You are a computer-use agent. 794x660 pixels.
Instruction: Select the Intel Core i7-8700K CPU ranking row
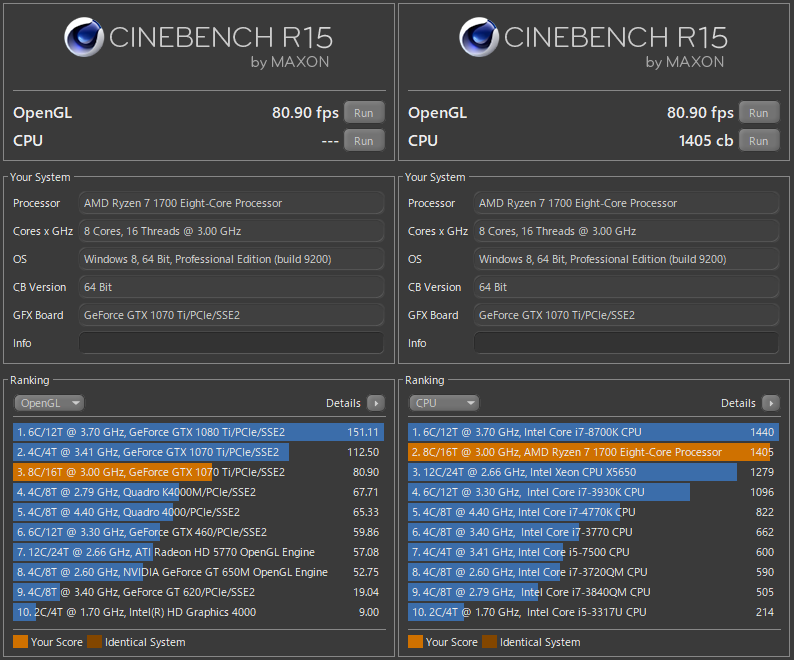pos(593,432)
